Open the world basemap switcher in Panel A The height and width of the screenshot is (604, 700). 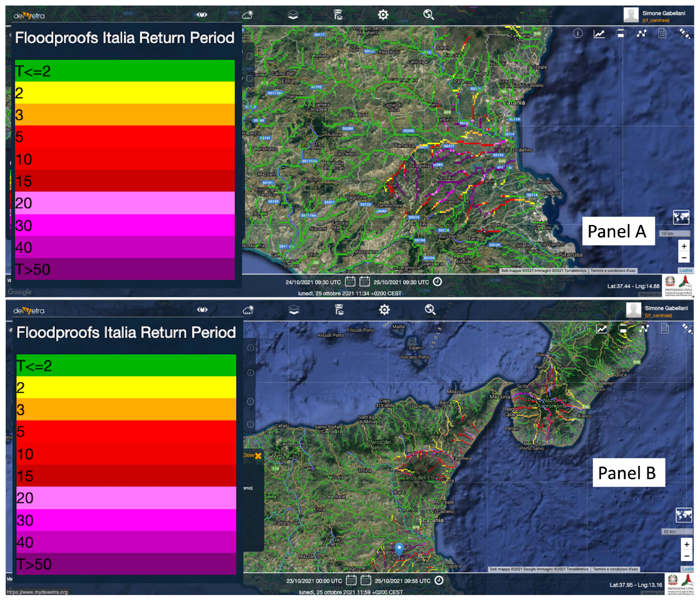tap(681, 217)
